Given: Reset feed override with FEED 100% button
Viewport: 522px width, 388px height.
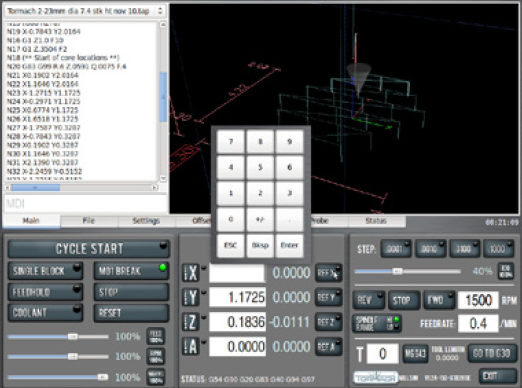Looking at the screenshot, I should (x=156, y=336).
